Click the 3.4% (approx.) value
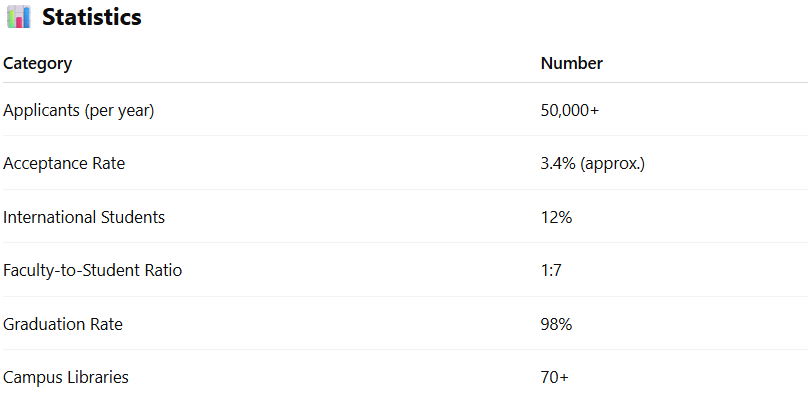808x396 pixels. pos(593,164)
